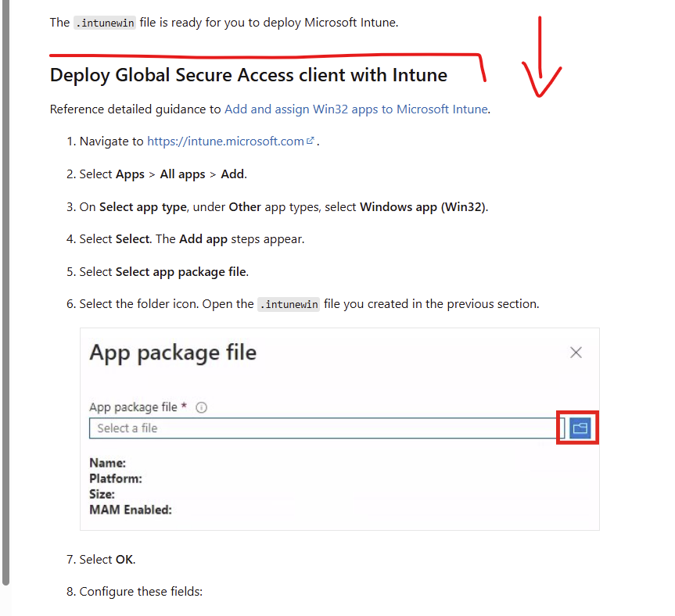Close the App package file pane

[x=576, y=353]
